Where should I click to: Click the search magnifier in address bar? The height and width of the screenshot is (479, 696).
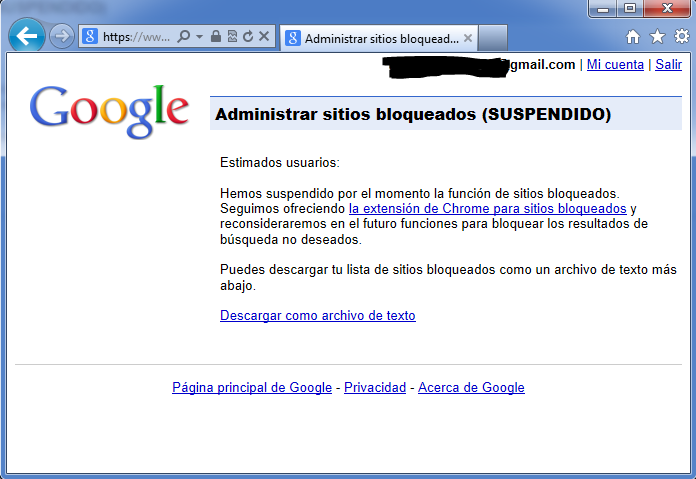[183, 37]
